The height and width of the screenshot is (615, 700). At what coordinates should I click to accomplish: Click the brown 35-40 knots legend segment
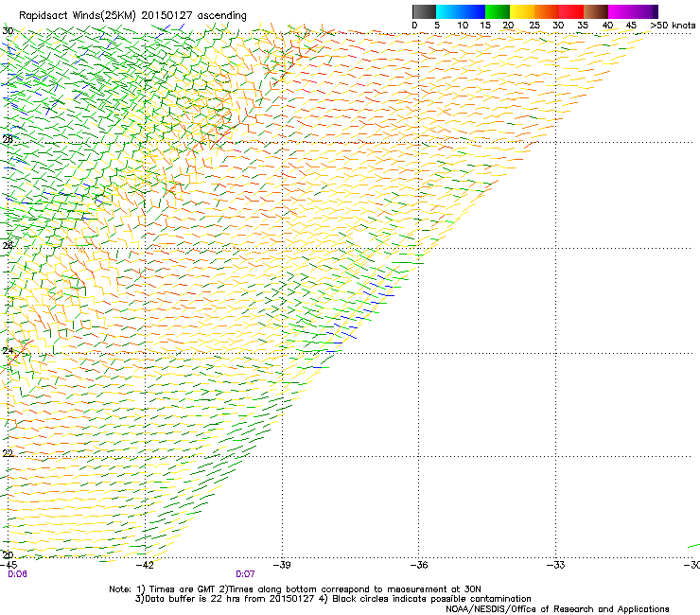click(596, 11)
